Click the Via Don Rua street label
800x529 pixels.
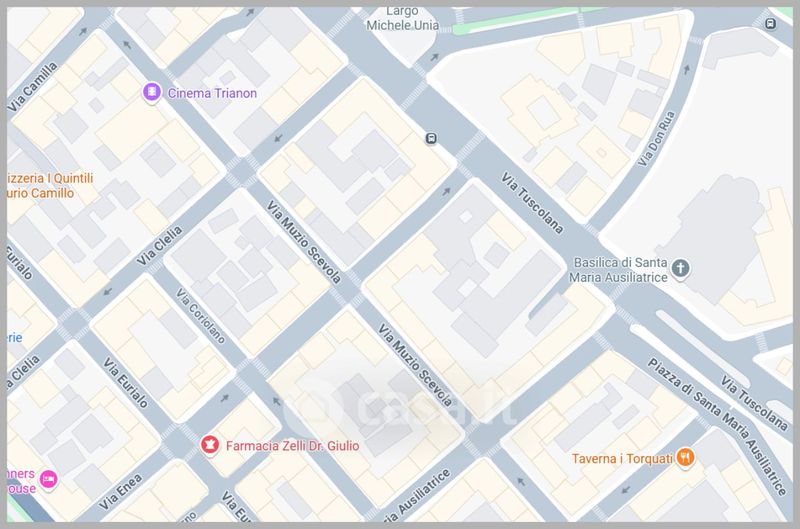[657, 138]
